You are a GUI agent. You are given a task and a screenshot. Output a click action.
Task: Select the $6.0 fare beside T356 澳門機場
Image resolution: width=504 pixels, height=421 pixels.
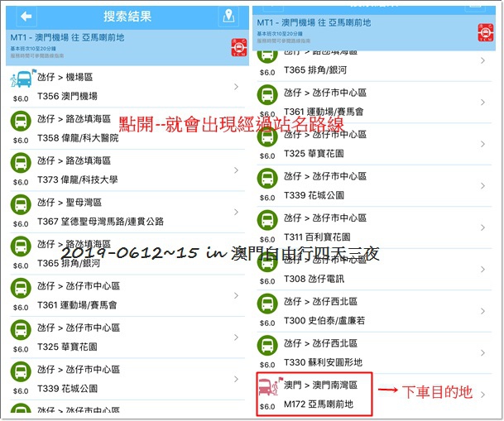click(21, 98)
